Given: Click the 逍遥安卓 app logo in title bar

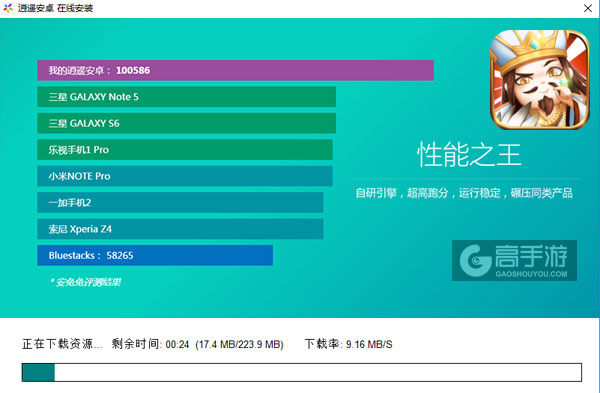Looking at the screenshot, I should (x=8, y=8).
